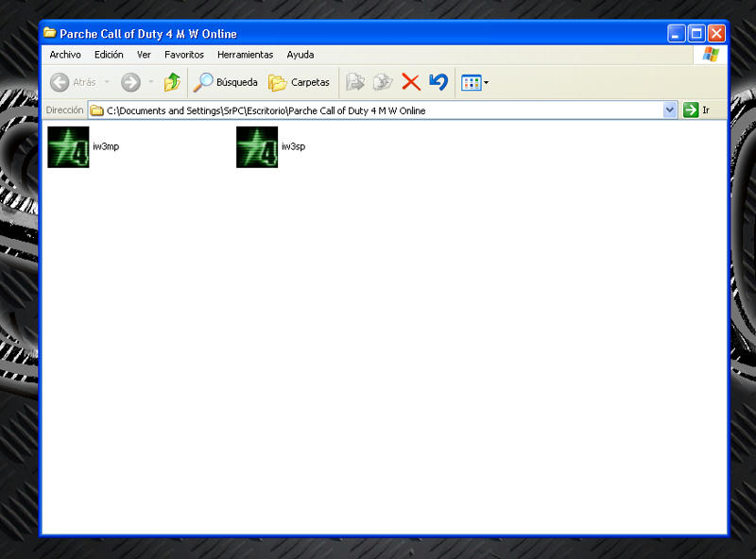The width and height of the screenshot is (756, 559).
Task: Click the folder icon in the title bar
Action: pos(50,33)
